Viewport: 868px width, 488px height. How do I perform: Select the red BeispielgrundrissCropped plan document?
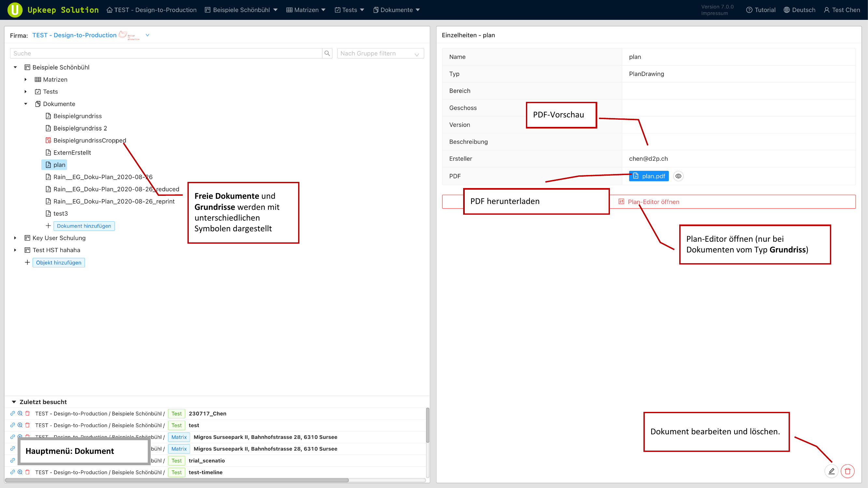click(89, 141)
